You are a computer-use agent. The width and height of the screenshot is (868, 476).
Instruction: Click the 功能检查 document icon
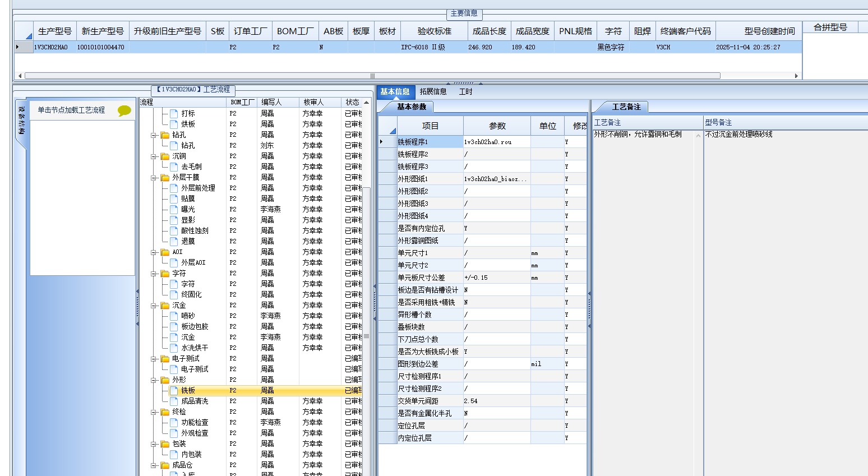tap(174, 422)
